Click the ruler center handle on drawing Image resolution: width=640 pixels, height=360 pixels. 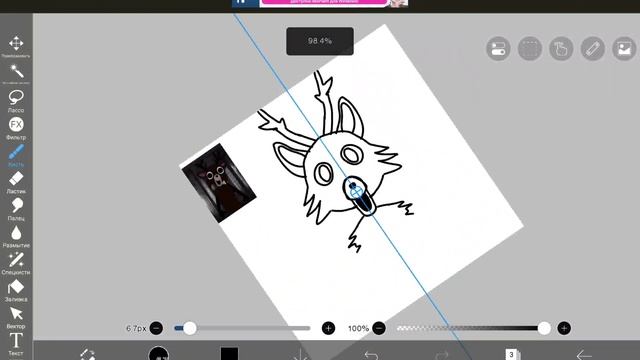click(356, 191)
